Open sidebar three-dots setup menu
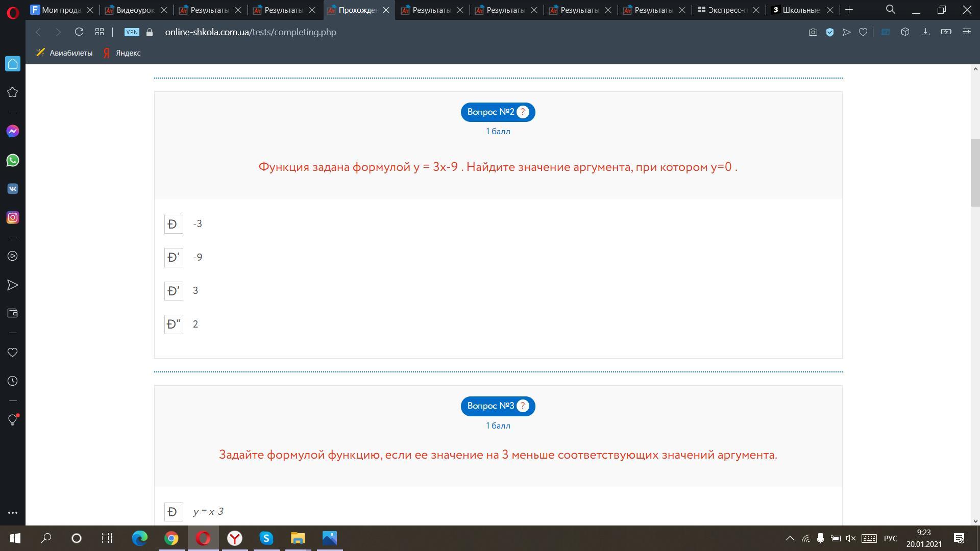Viewport: 980px width, 551px height. click(13, 513)
